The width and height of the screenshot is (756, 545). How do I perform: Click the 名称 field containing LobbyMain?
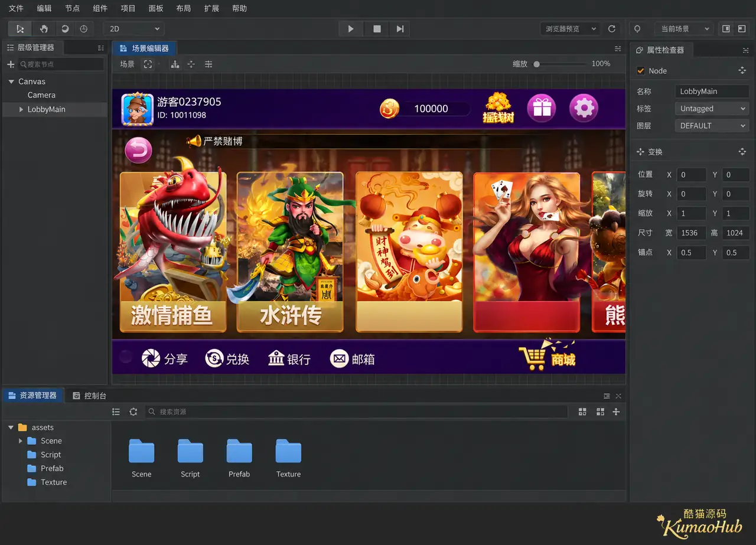(x=712, y=92)
